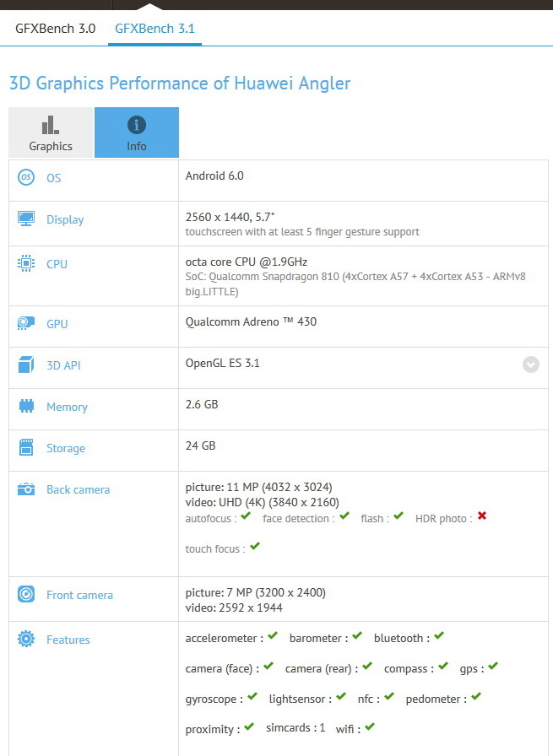Switch to the GFXBench 3.0 tab
Image resolution: width=553 pixels, height=756 pixels.
point(56,29)
